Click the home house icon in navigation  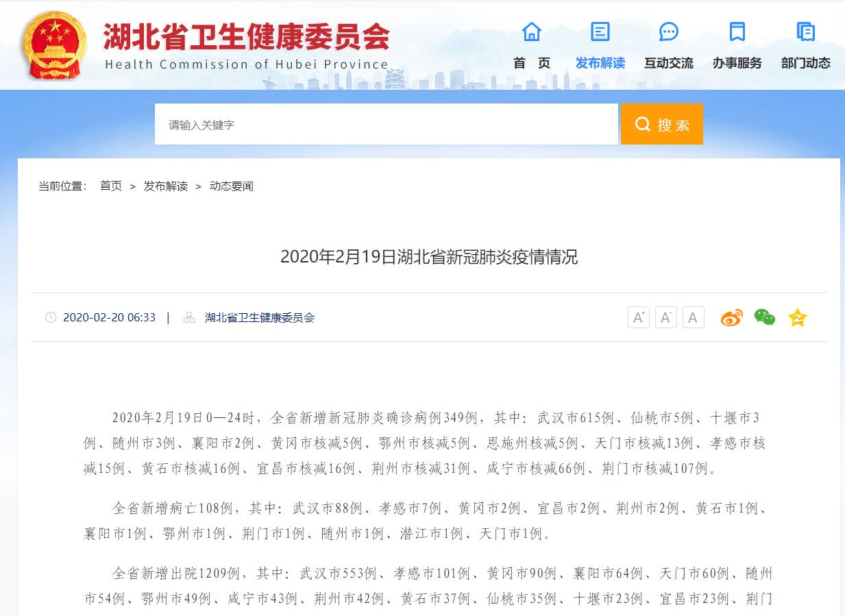click(x=532, y=32)
